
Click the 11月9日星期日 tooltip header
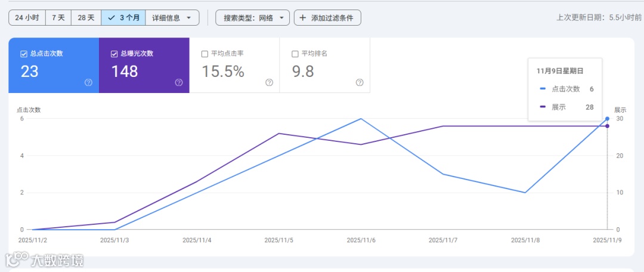coord(560,70)
